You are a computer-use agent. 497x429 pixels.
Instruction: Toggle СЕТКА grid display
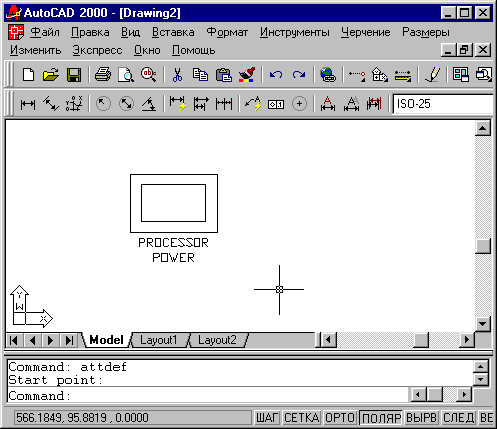(x=302, y=418)
